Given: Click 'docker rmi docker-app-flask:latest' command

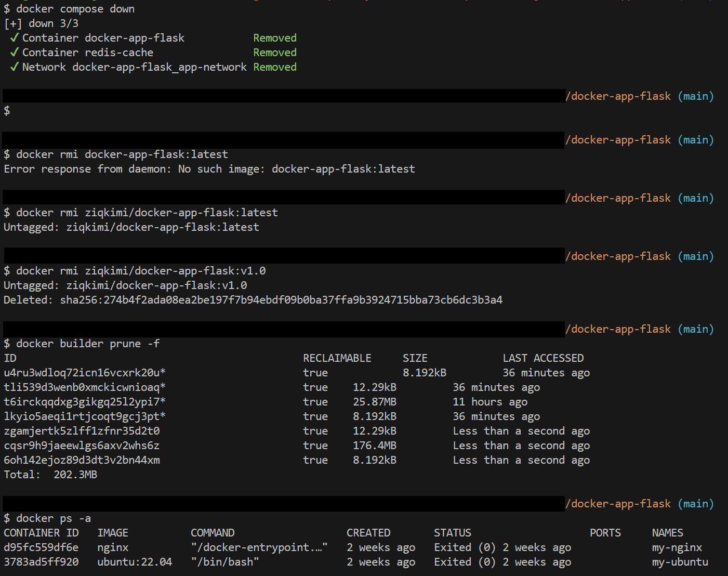Looking at the screenshot, I should click(x=122, y=154).
